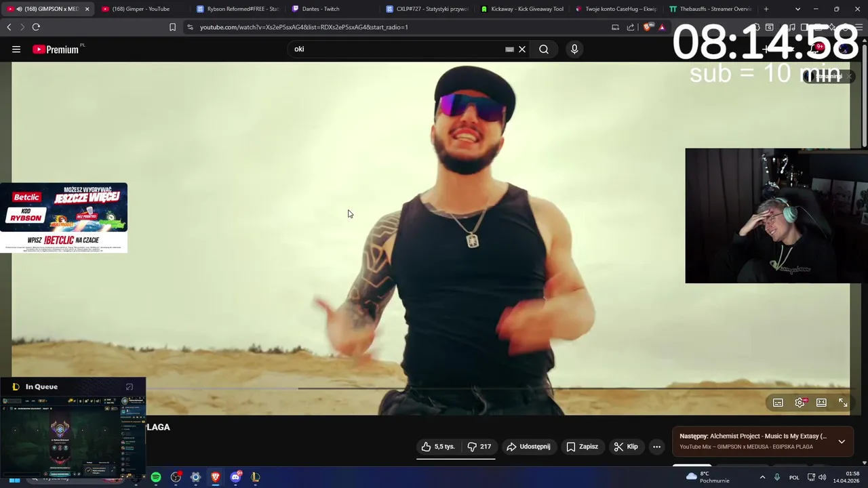Save the video with Zapisz
The image size is (868, 488).
tap(582, 447)
